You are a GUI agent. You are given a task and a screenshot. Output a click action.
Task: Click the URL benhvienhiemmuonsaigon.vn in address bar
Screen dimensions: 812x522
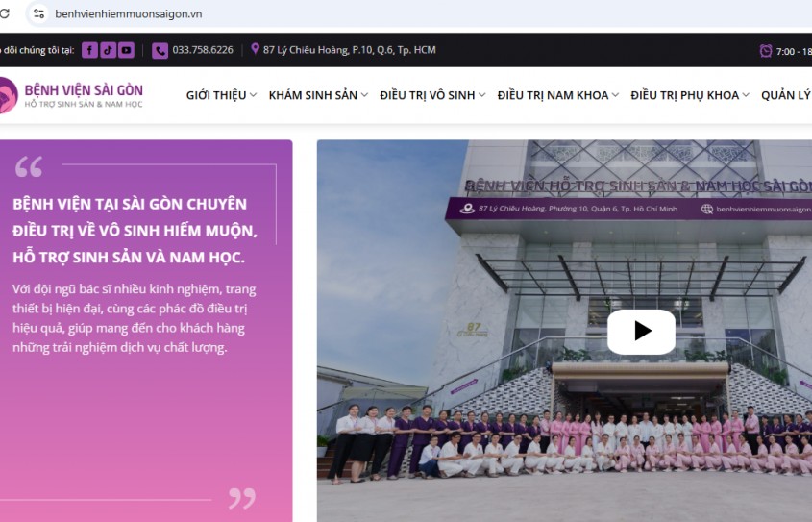coord(129,14)
